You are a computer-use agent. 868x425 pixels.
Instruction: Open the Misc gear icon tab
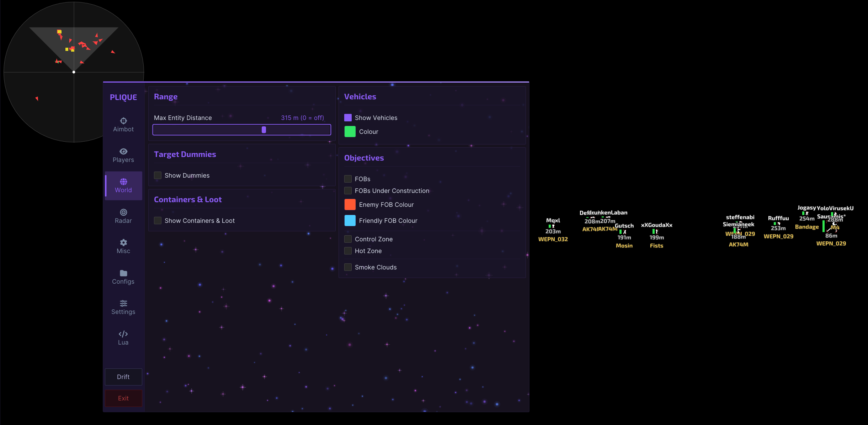point(123,247)
